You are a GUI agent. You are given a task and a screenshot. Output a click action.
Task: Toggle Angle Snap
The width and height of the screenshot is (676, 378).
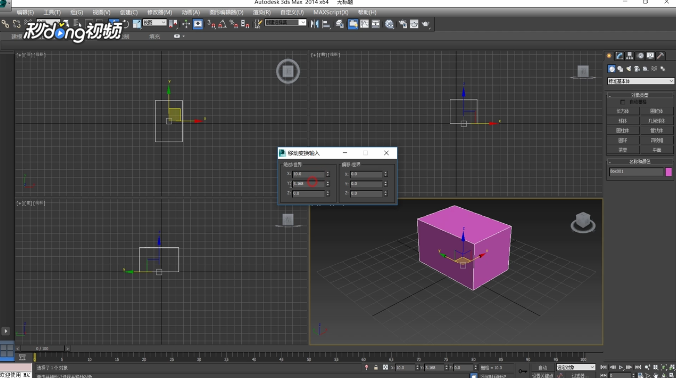[x=222, y=24]
